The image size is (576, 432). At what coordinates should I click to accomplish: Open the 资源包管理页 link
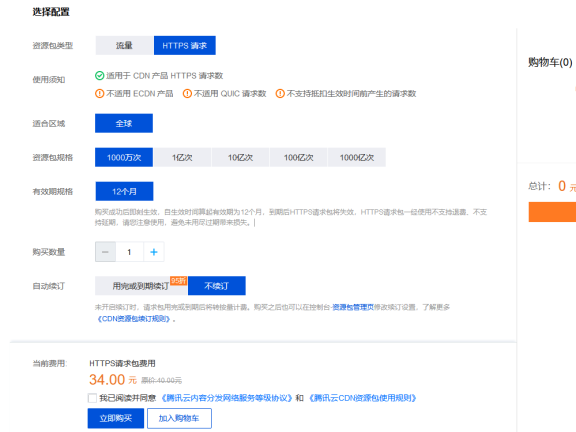(x=353, y=307)
